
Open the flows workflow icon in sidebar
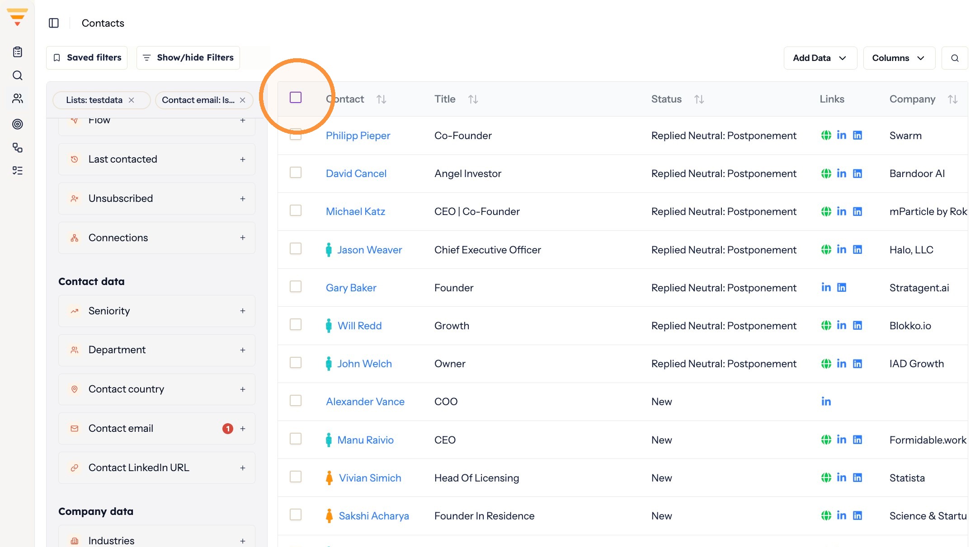(18, 148)
